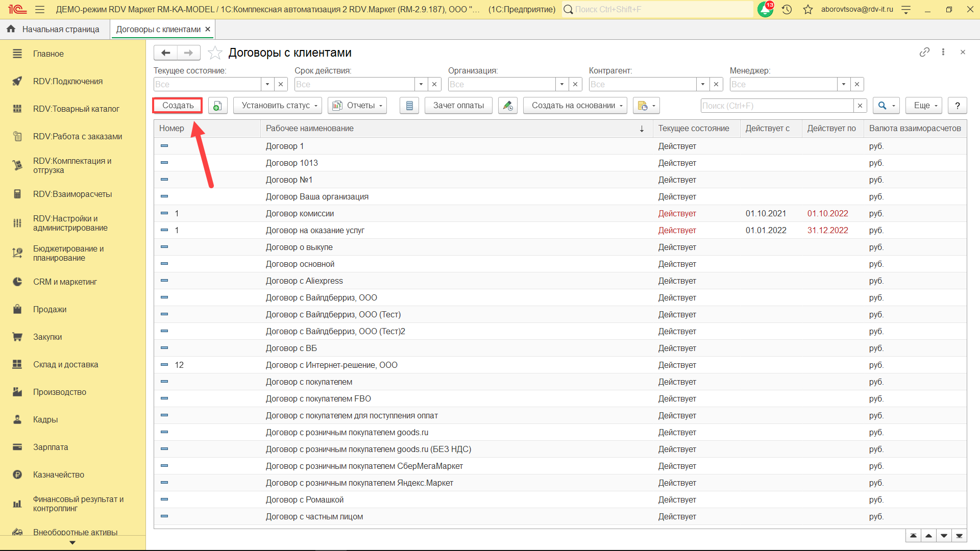This screenshot has width=980, height=551.
Task: Open the hamburger main menu icon
Action: point(40,9)
